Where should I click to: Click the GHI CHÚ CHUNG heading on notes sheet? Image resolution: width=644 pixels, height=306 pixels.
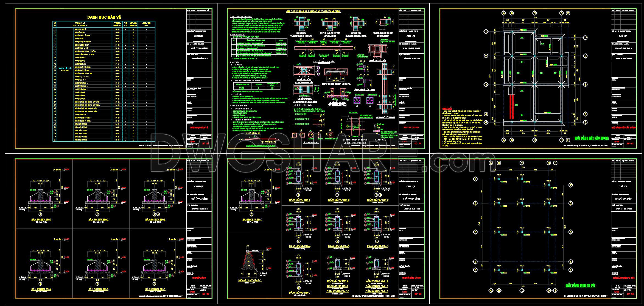tap(313, 11)
